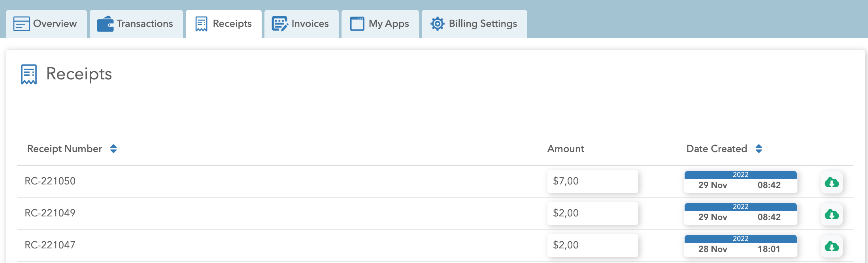
Task: Download receipt RC-221049 via cloud icon
Action: pyautogui.click(x=832, y=214)
